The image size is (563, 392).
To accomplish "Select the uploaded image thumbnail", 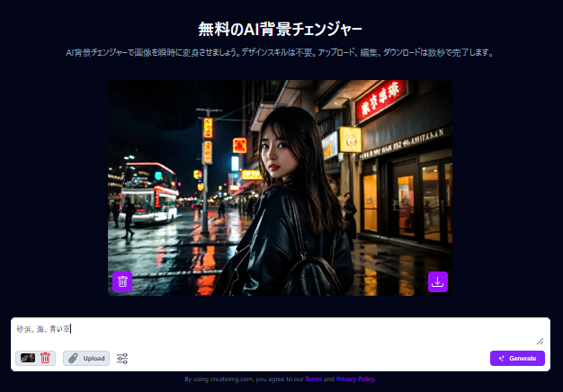I will (28, 358).
